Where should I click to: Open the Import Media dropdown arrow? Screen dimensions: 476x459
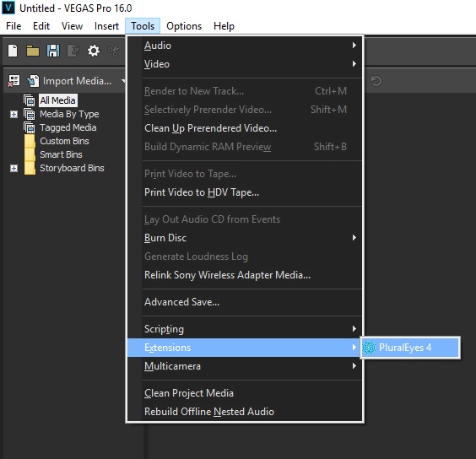[x=123, y=81]
